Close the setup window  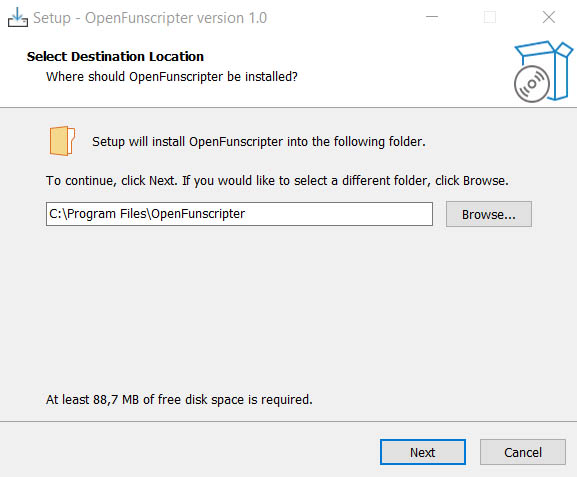point(549,17)
